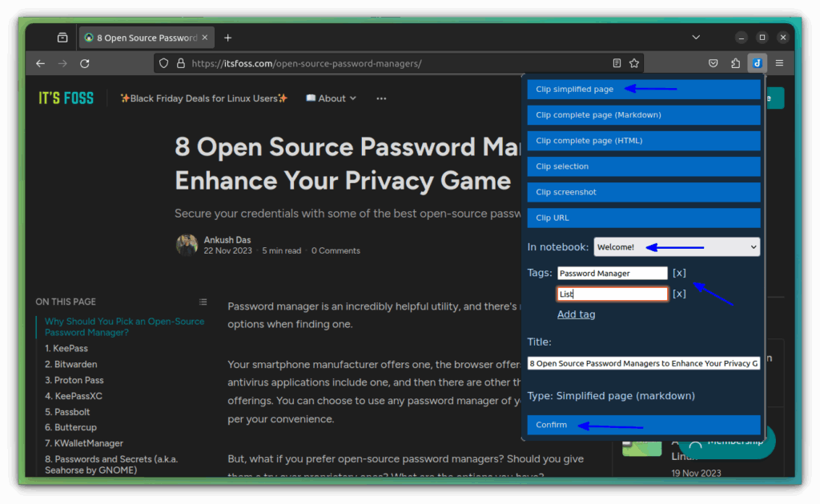Close the 8 Open Source Password tab
The image size is (820, 504).
pyautogui.click(x=204, y=38)
